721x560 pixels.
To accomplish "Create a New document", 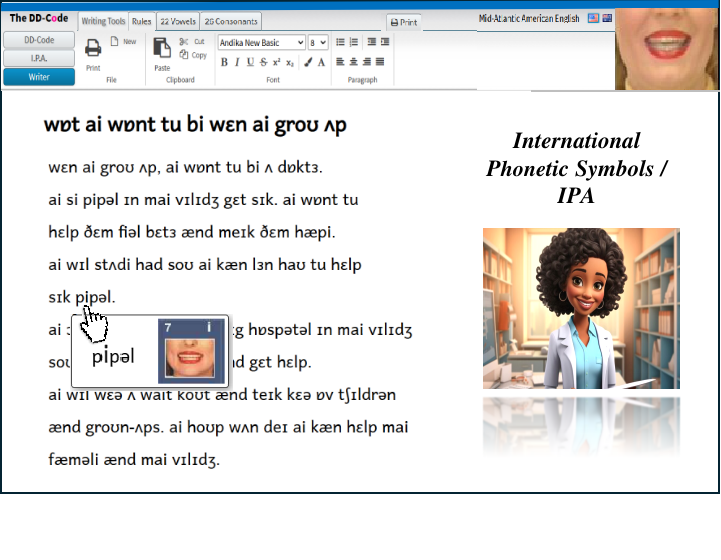I will (x=123, y=41).
